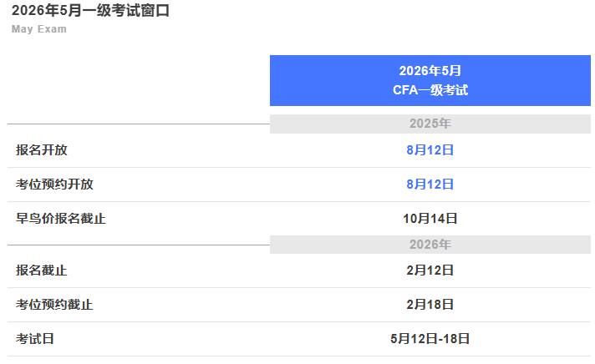Select the 10月14日 early-bird deadline date
This screenshot has height=364, width=595.
430,219
